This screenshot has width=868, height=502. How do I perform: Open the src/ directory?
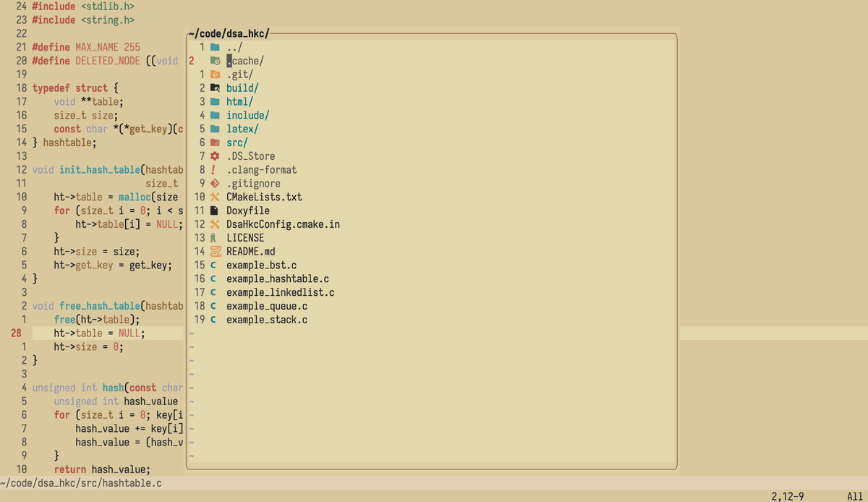(237, 142)
